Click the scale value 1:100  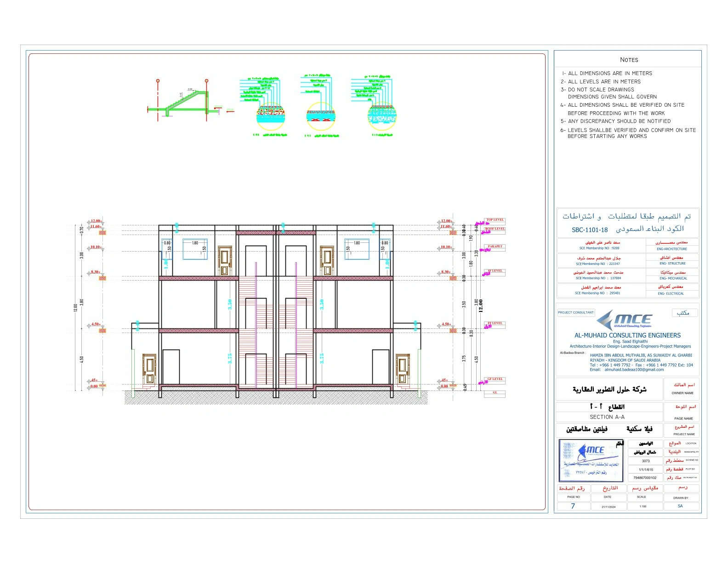643,506
